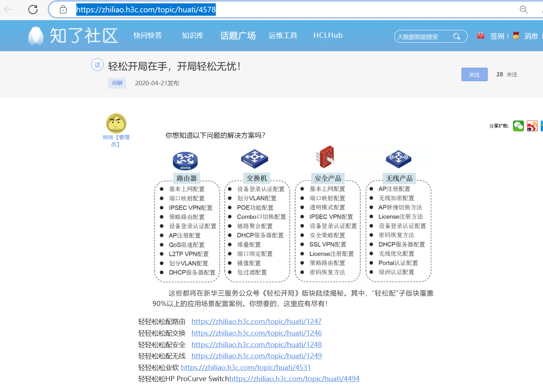Click 你想知道以下问题的解决方案吗? text
The image size is (543, 392).
(215, 135)
